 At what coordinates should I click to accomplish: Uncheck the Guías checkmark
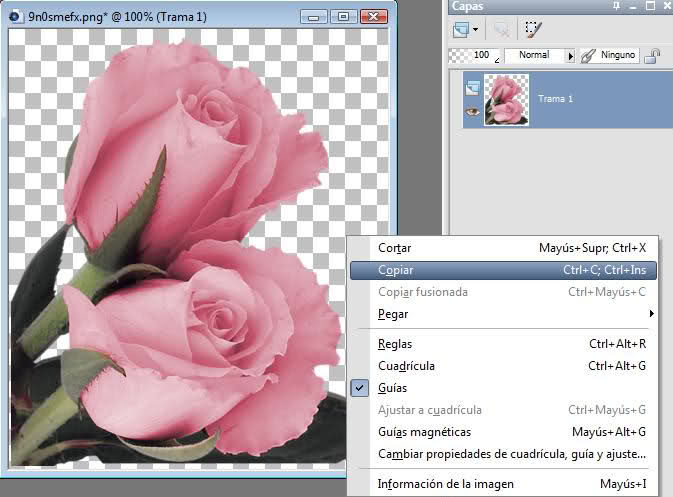[x=360, y=388]
